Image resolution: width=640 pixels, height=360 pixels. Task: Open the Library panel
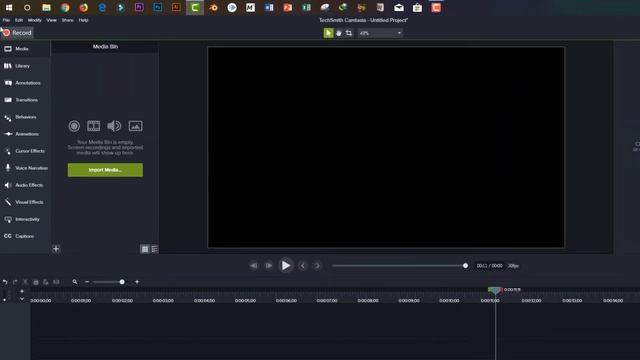pos(25,66)
